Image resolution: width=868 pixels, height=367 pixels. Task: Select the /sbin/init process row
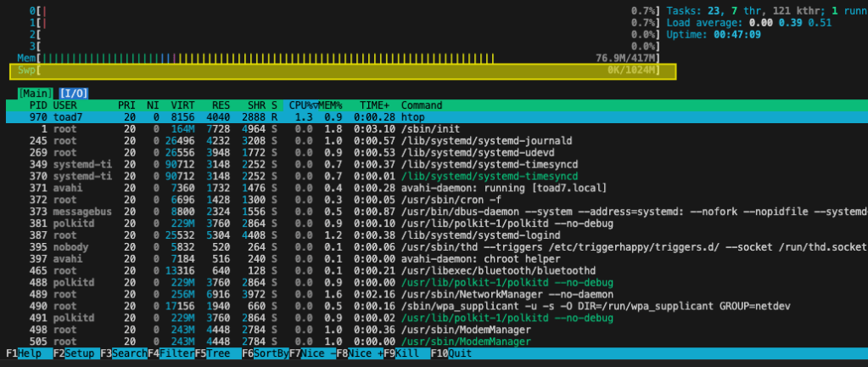tap(339, 128)
